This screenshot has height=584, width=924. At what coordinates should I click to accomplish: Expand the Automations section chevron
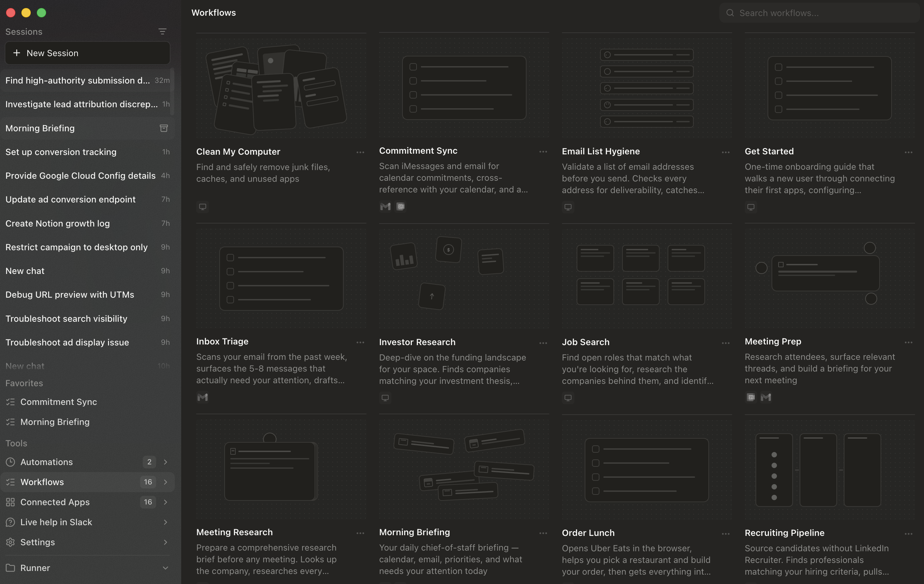click(x=165, y=462)
